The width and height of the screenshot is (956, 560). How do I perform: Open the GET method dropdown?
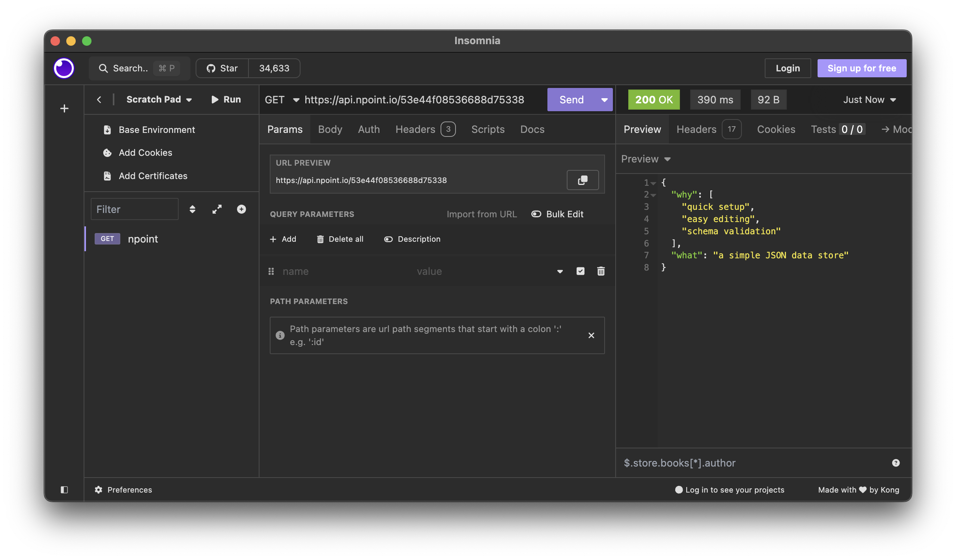click(x=282, y=100)
